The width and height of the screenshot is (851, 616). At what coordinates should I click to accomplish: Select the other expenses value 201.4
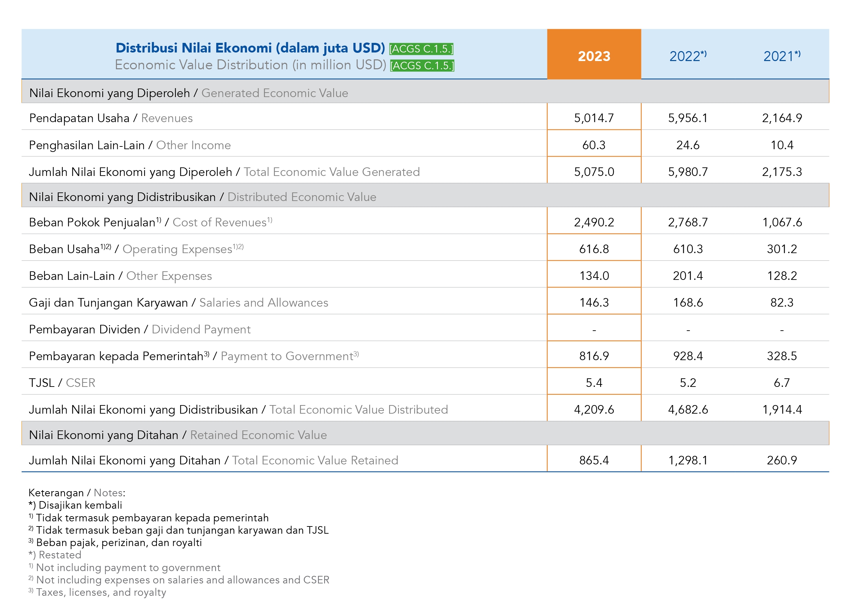[688, 276]
